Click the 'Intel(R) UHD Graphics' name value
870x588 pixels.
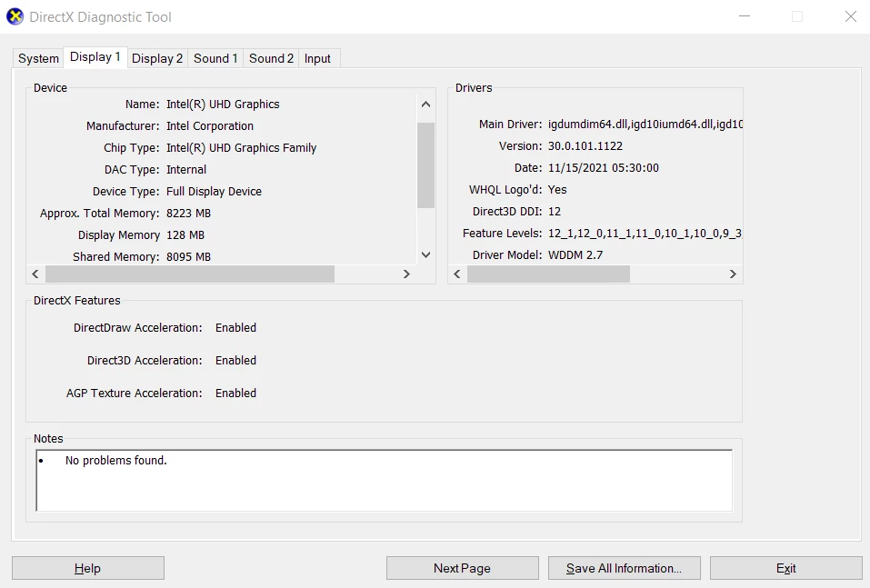pyautogui.click(x=223, y=105)
